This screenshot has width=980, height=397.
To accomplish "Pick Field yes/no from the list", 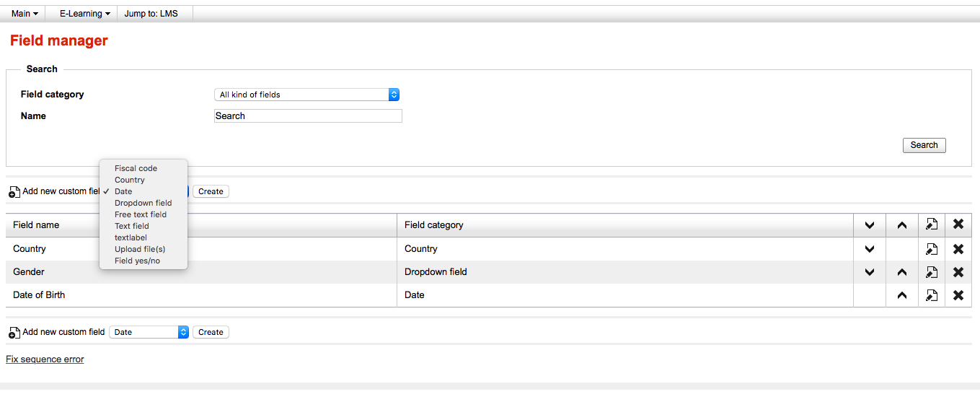I will tap(137, 261).
